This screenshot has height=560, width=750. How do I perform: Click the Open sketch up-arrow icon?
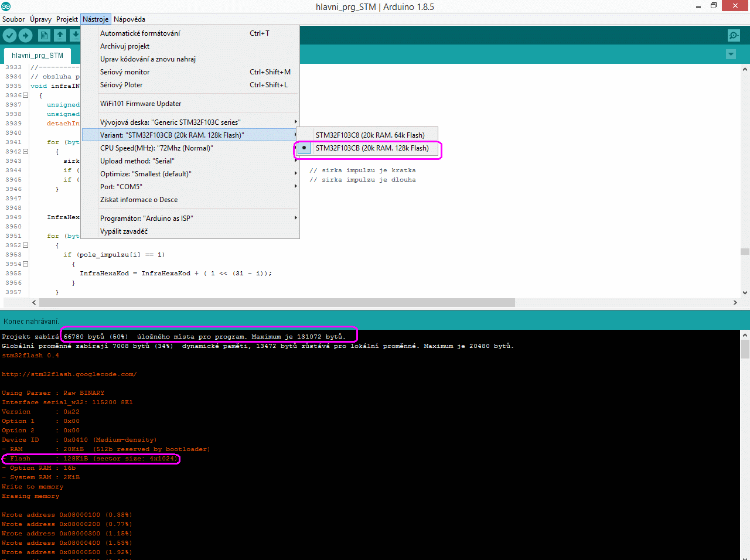point(60,36)
